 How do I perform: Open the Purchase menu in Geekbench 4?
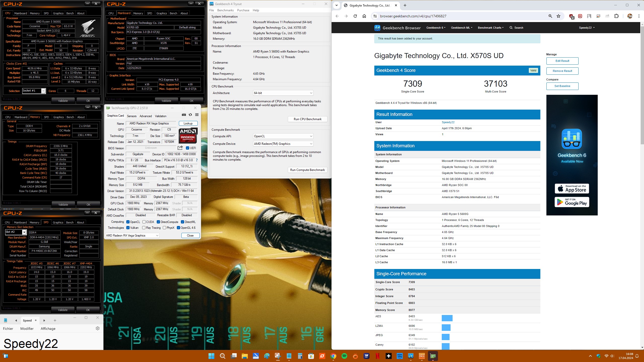[x=243, y=10]
